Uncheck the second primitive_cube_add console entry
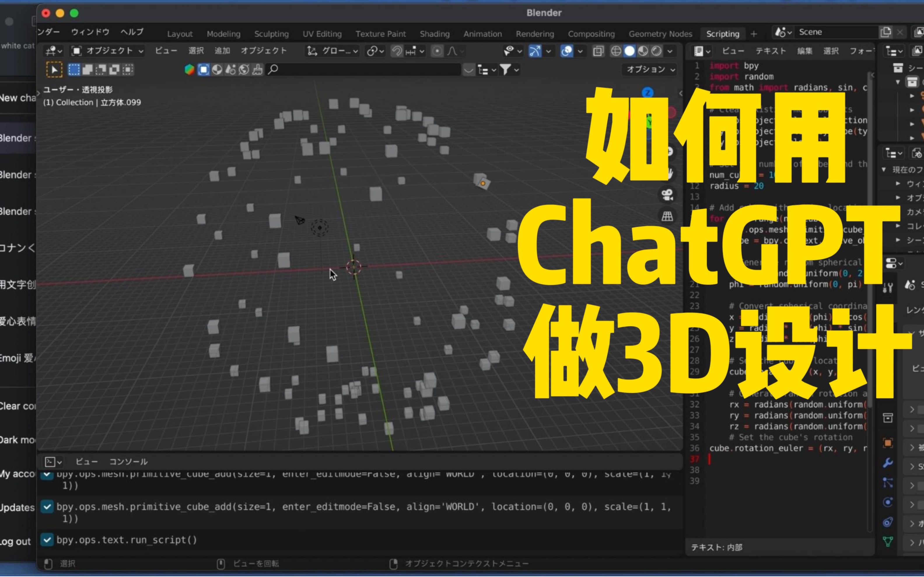Viewport: 924px width, 577px height. point(48,507)
